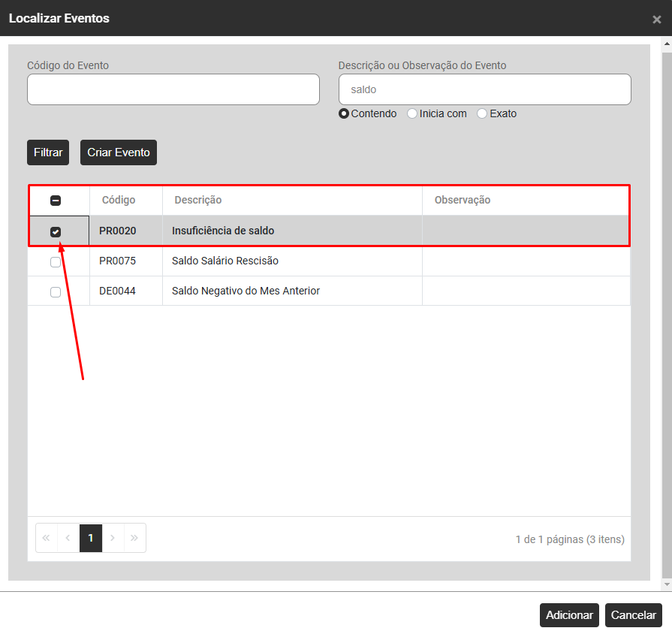The image size is (672, 637).
Task: Go to last page of results
Action: [x=134, y=538]
